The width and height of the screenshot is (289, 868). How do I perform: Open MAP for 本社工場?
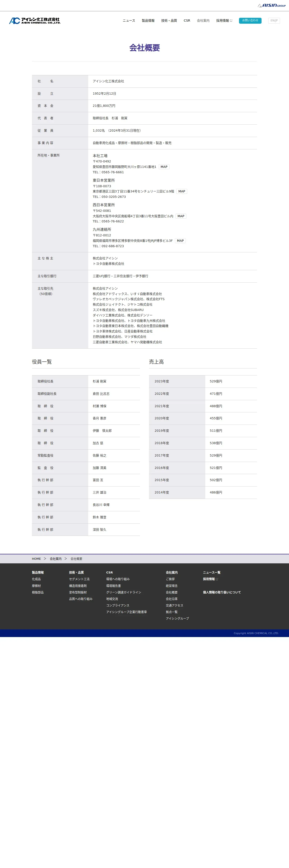click(164, 167)
